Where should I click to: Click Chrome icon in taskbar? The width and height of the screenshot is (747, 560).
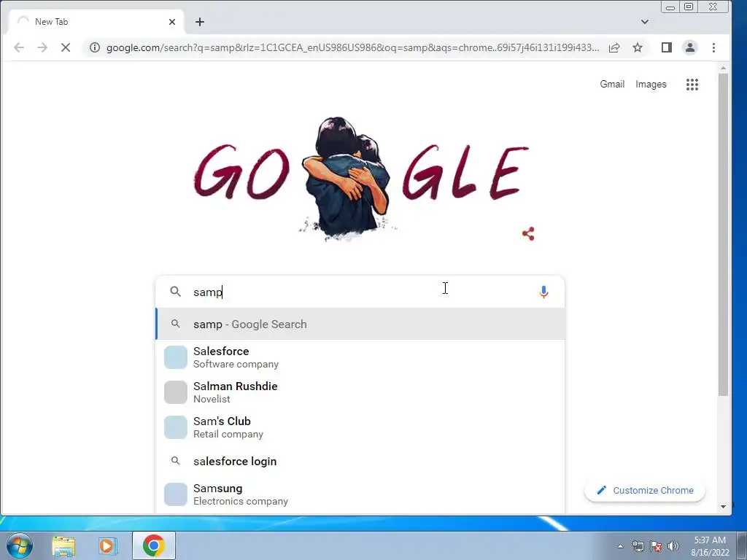tap(153, 545)
